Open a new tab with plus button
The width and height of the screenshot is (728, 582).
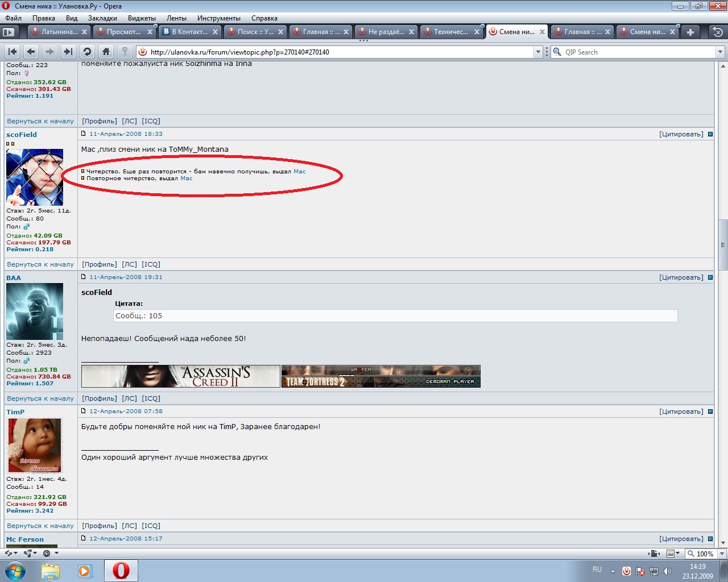click(690, 32)
